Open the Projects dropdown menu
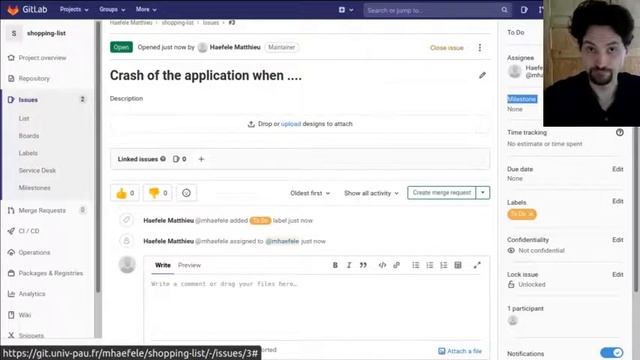This screenshot has height=360, width=640. click(74, 9)
